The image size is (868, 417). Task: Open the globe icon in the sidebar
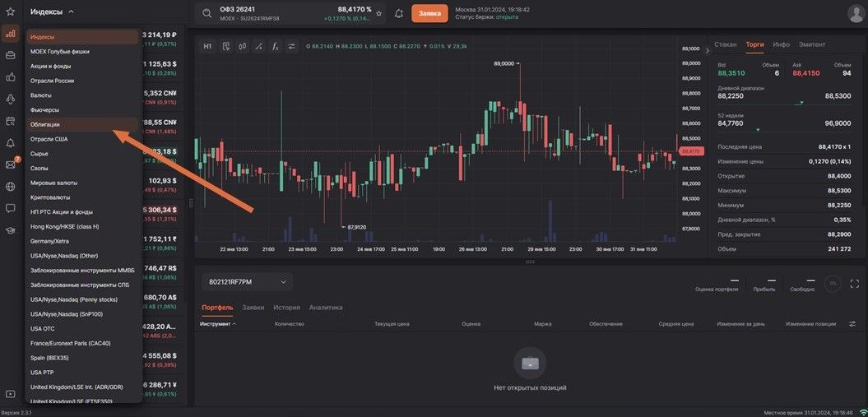pos(10,187)
